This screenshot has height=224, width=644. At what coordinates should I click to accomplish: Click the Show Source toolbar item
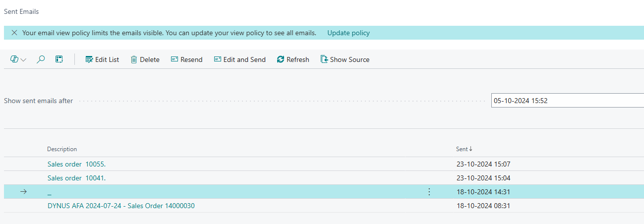coord(345,59)
